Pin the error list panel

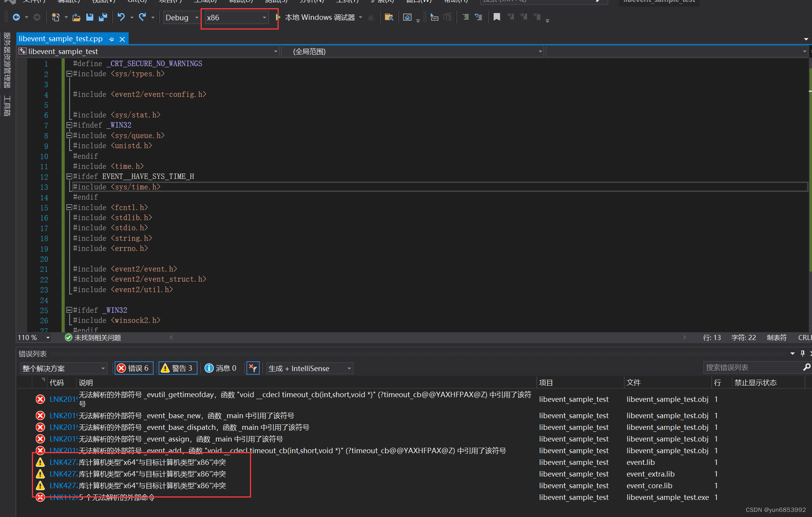(803, 354)
